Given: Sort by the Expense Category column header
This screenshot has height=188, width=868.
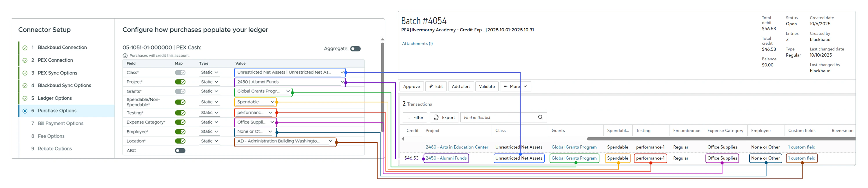Looking at the screenshot, I should click(725, 131).
